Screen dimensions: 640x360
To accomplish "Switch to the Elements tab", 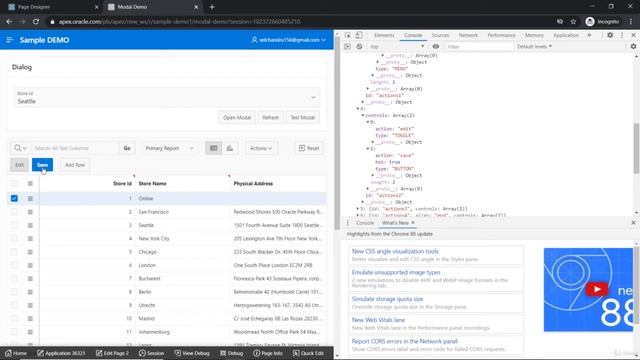I will pos(384,36).
